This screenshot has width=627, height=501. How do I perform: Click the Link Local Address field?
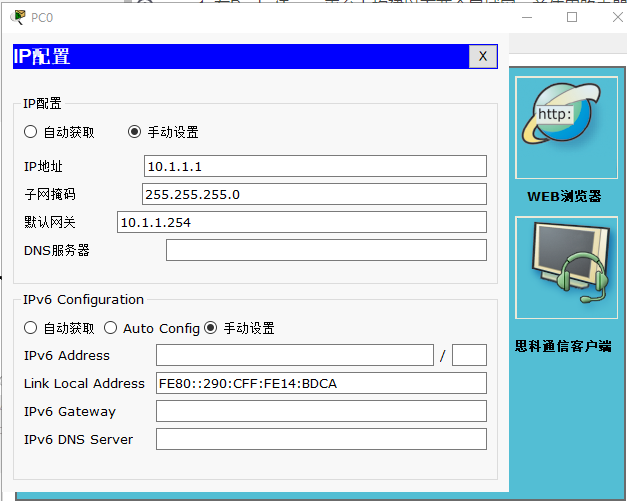click(321, 383)
